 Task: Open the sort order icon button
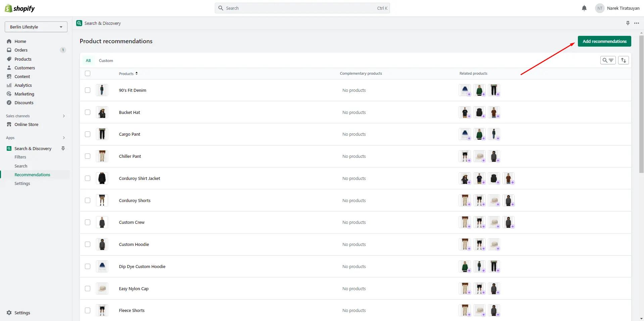pyautogui.click(x=623, y=60)
